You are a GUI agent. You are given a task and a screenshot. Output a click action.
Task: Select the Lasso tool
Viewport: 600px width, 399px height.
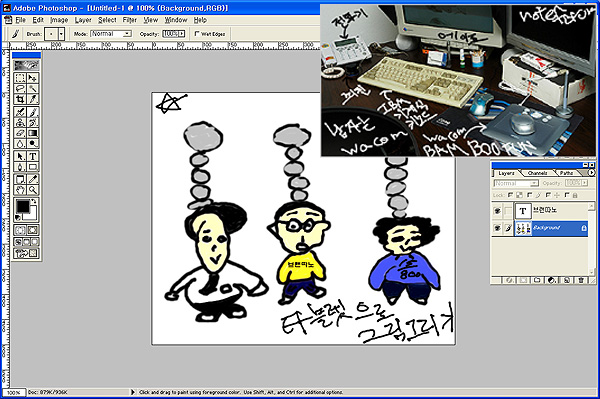(20, 89)
